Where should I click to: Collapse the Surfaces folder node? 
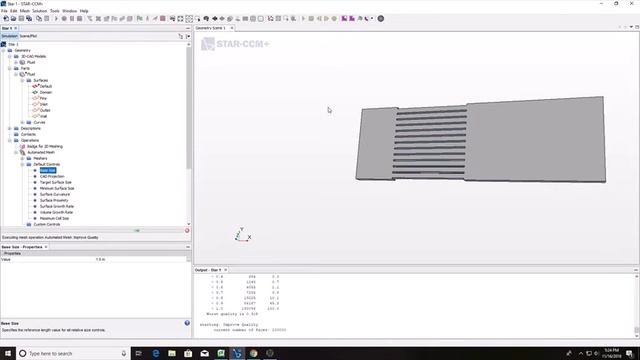[x=22, y=80]
